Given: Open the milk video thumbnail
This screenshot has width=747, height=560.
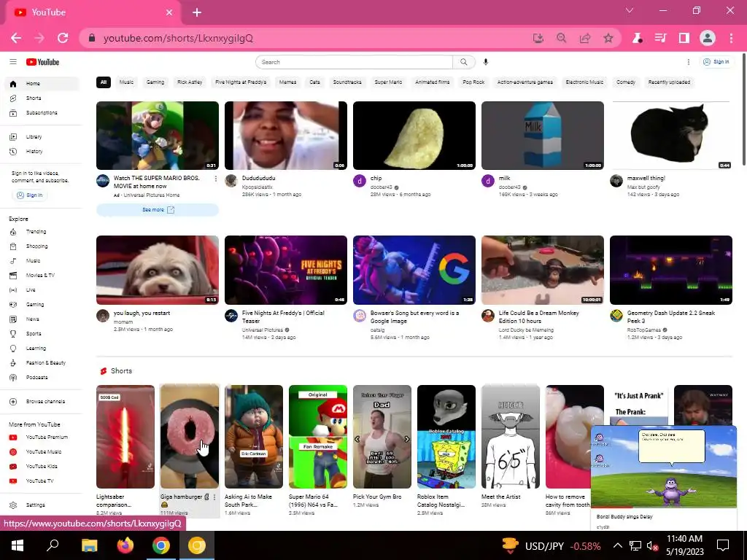Looking at the screenshot, I should (543, 135).
